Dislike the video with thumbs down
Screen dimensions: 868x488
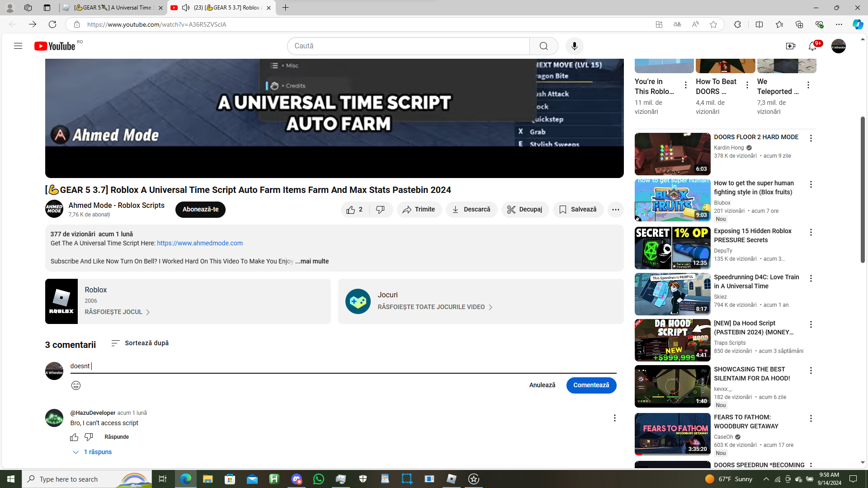(381, 210)
